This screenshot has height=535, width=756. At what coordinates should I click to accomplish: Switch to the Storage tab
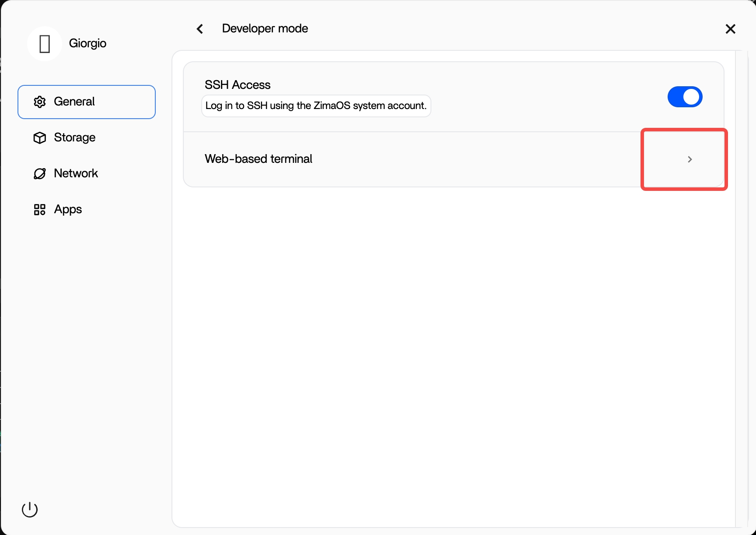click(x=74, y=137)
